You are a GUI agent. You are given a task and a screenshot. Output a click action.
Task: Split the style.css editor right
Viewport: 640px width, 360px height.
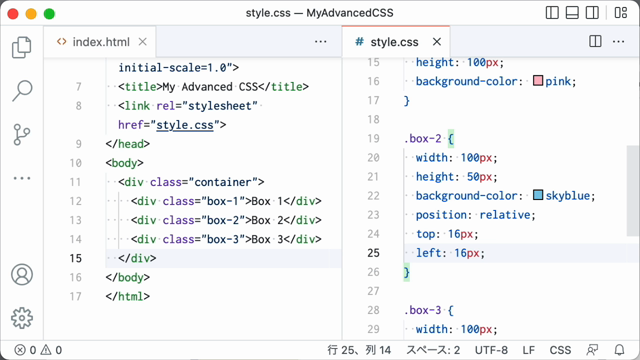(595, 41)
